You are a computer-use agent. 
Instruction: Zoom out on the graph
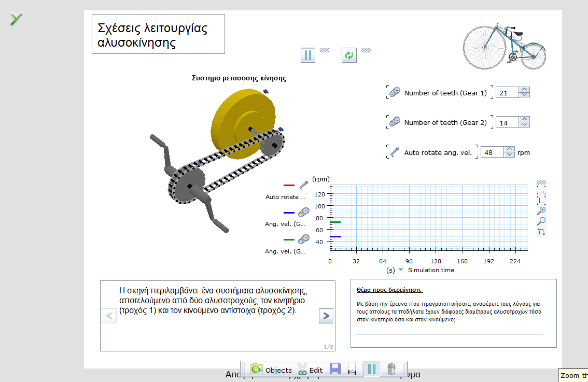[x=541, y=221]
